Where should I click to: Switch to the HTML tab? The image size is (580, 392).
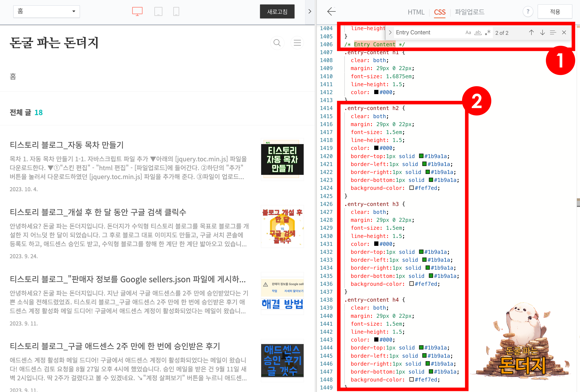tap(416, 12)
